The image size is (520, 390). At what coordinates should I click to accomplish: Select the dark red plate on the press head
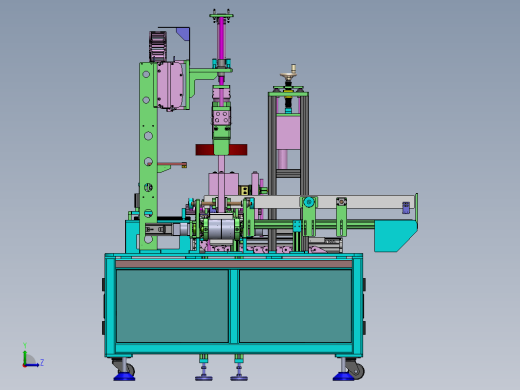pyautogui.click(x=221, y=150)
